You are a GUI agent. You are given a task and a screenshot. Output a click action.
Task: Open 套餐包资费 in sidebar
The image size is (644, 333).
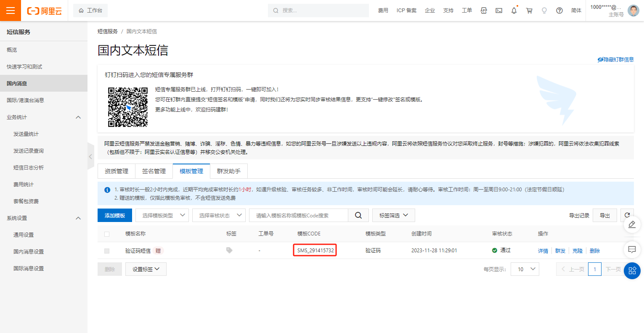(x=26, y=201)
